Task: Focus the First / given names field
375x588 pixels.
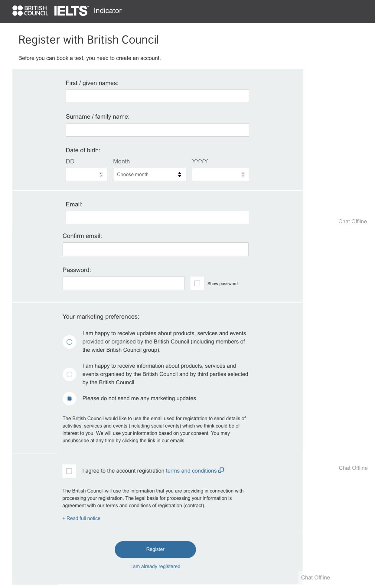Action: (x=157, y=96)
